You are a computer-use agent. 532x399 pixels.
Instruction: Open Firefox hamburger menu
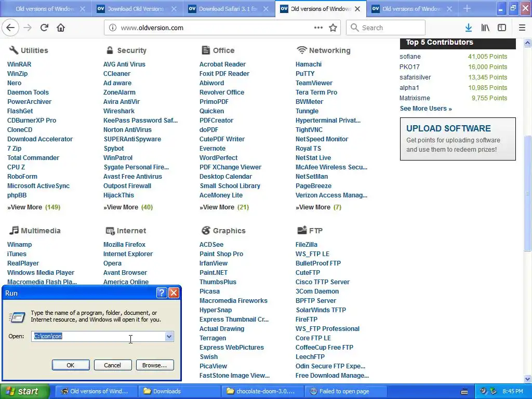click(522, 28)
